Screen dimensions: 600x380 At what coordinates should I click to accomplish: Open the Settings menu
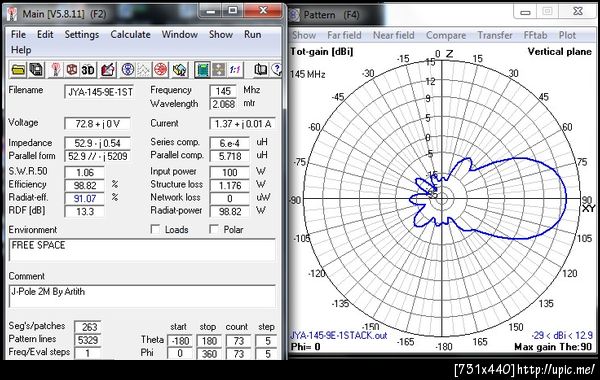point(82,34)
